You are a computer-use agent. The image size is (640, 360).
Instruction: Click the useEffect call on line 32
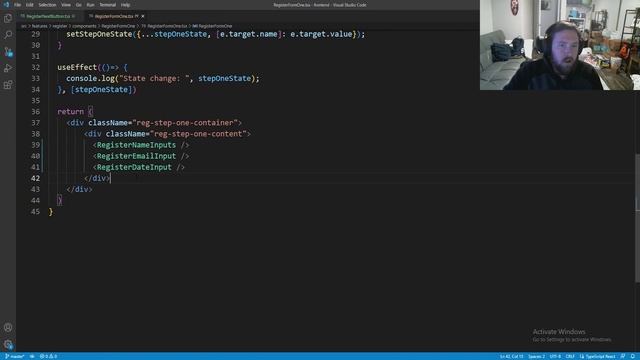[x=77, y=67]
